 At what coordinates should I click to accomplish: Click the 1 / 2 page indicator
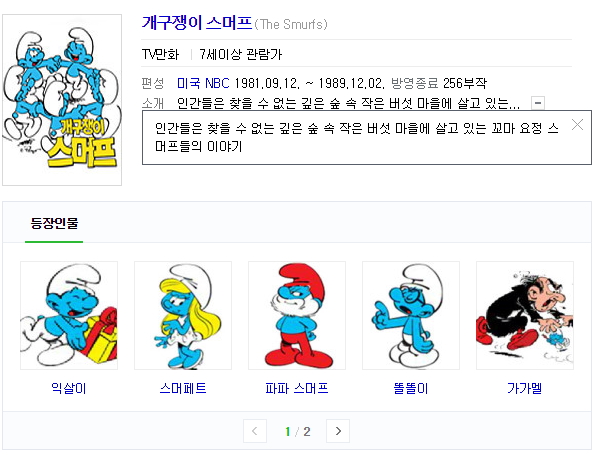coord(297,431)
